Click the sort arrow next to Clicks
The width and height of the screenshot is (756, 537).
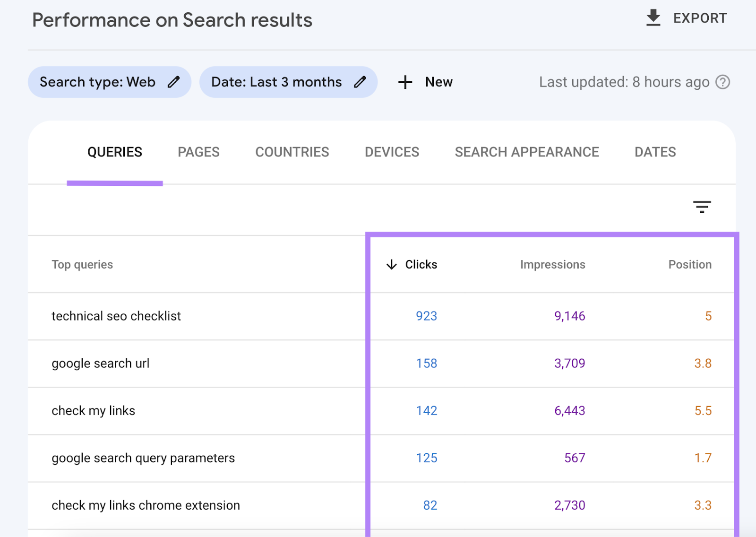(391, 265)
